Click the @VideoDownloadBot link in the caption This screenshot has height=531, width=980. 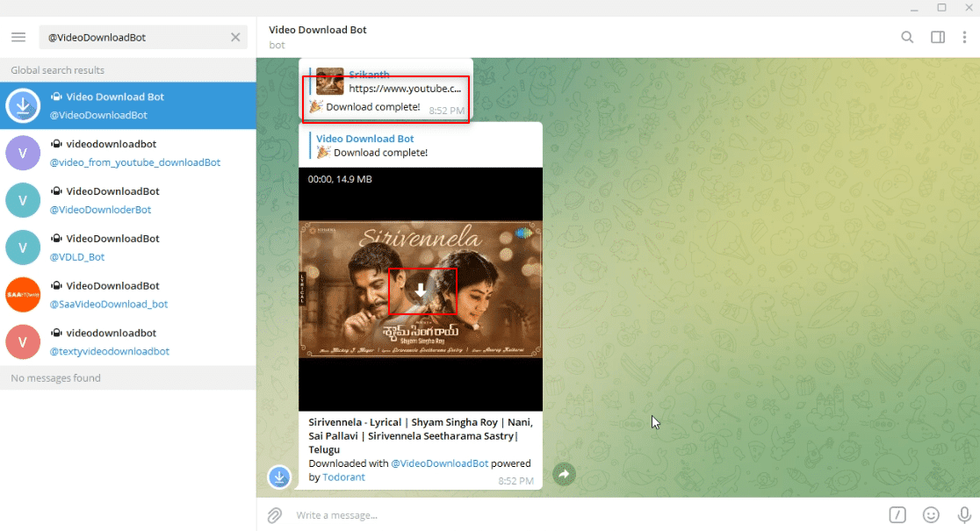click(x=440, y=463)
